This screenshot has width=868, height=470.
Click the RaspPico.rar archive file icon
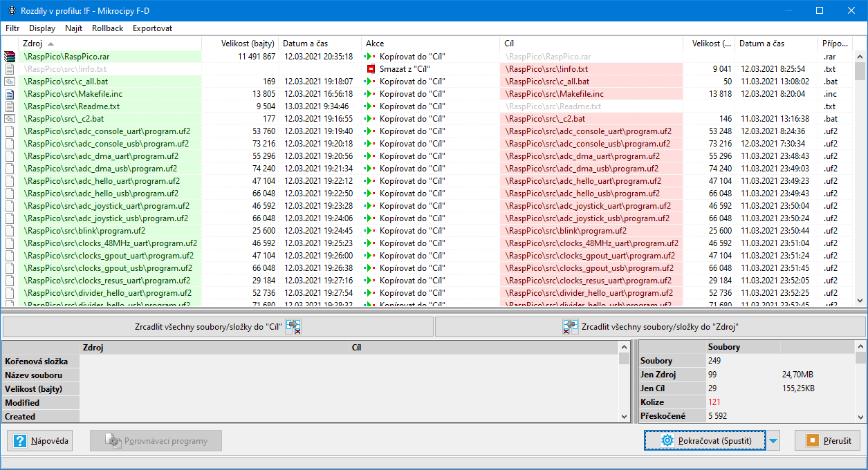click(10, 57)
